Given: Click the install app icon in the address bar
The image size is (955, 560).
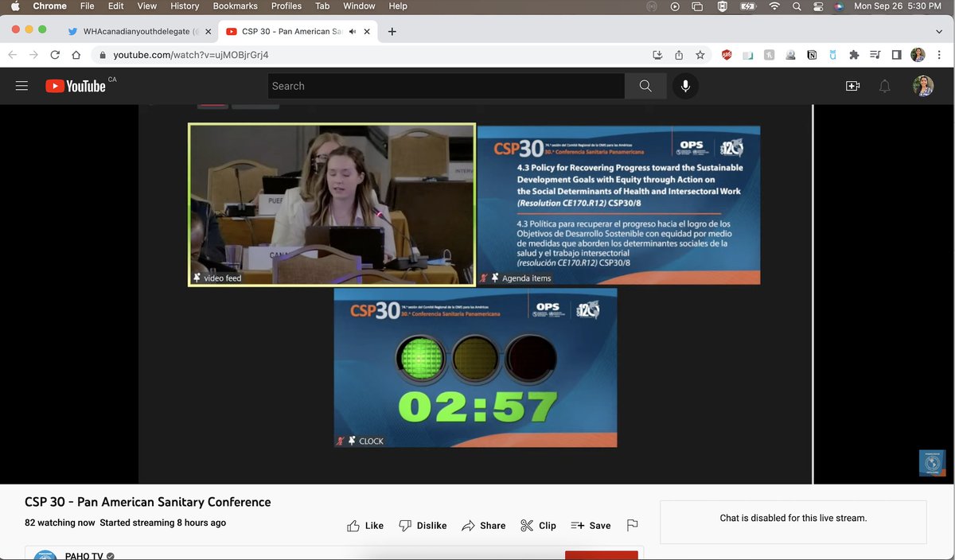Looking at the screenshot, I should 657,55.
